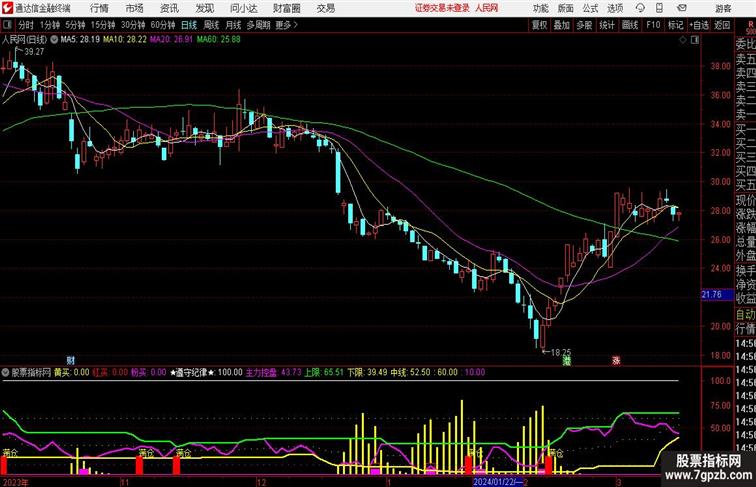Expand the indicator circle beside 股票指标网
The height and width of the screenshot is (487, 756).
pos(5,372)
